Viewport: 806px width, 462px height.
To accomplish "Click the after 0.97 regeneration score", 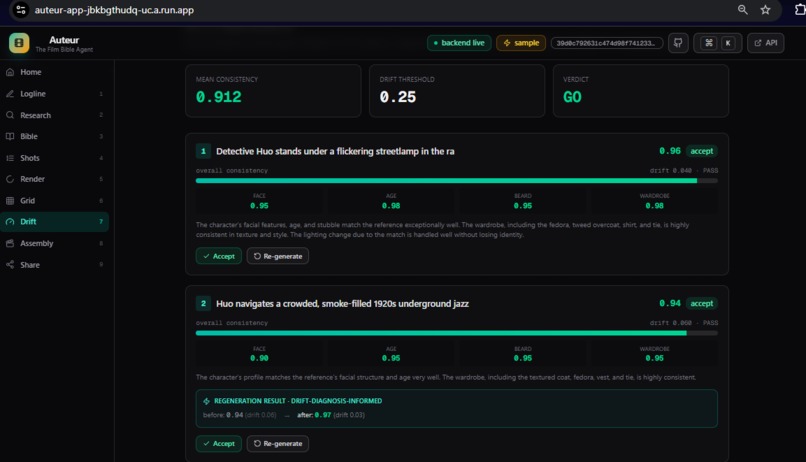I will (x=323, y=415).
